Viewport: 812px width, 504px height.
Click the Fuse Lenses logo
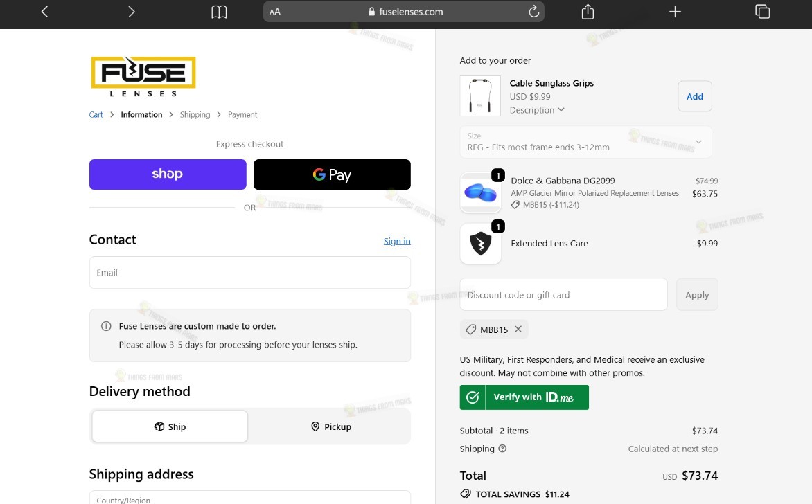[143, 77]
